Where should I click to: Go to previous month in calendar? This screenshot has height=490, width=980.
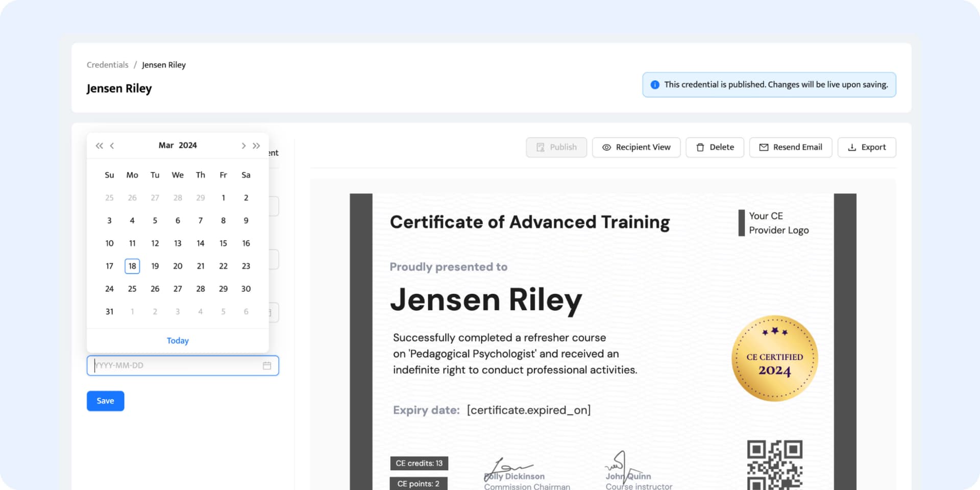coord(112,146)
